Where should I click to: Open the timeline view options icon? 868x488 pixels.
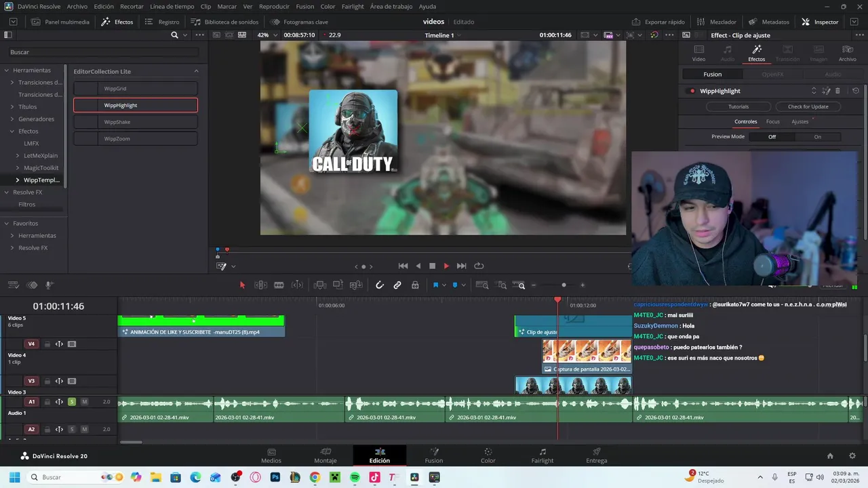pyautogui.click(x=14, y=285)
